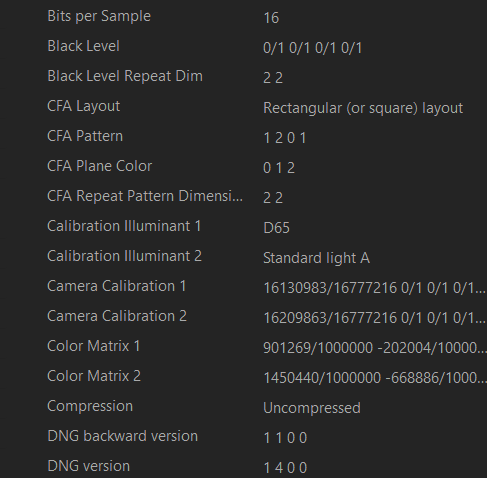The image size is (487, 478).
Task: Select the Black Level Repeat Dim label
Action: pos(125,76)
